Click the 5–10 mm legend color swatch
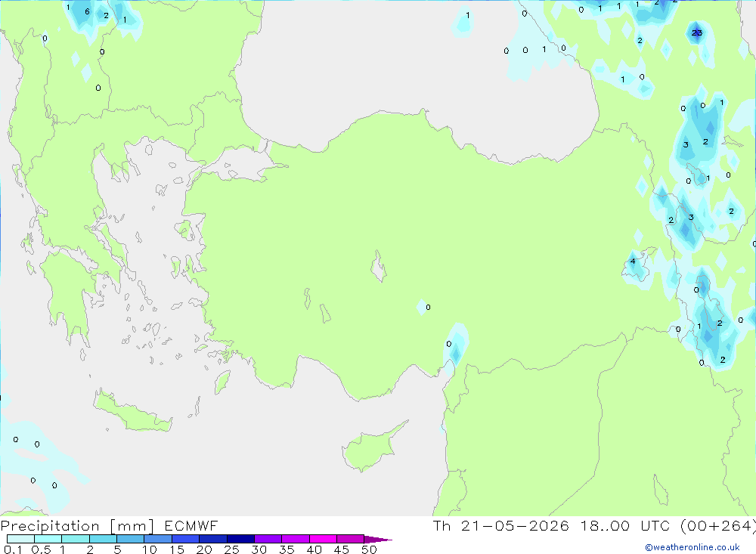Screen dimensions: 756x554 click(x=130, y=539)
